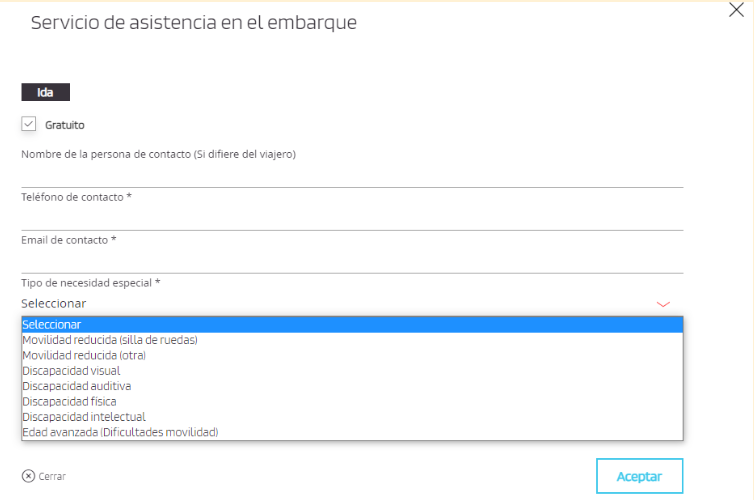Click the Gratuito label text
The height and width of the screenshot is (500, 754).
point(65,126)
